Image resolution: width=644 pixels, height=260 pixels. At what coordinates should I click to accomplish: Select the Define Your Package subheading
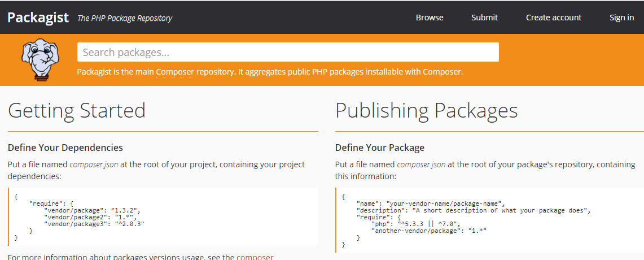point(379,148)
